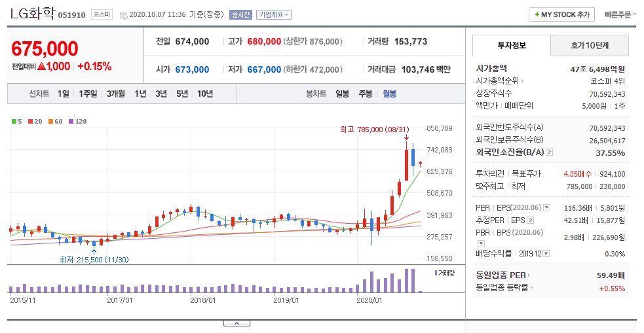Click the latest red candle on the chart

[x=420, y=164]
